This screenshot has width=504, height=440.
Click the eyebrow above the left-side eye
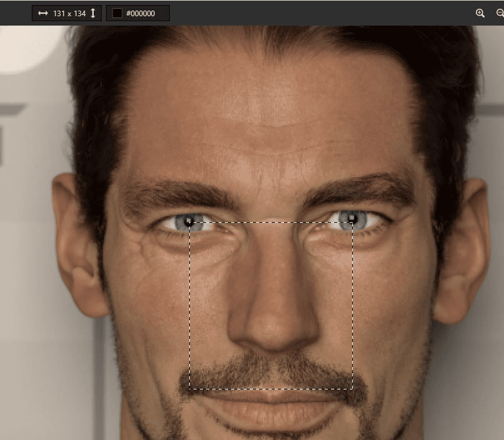(179, 194)
